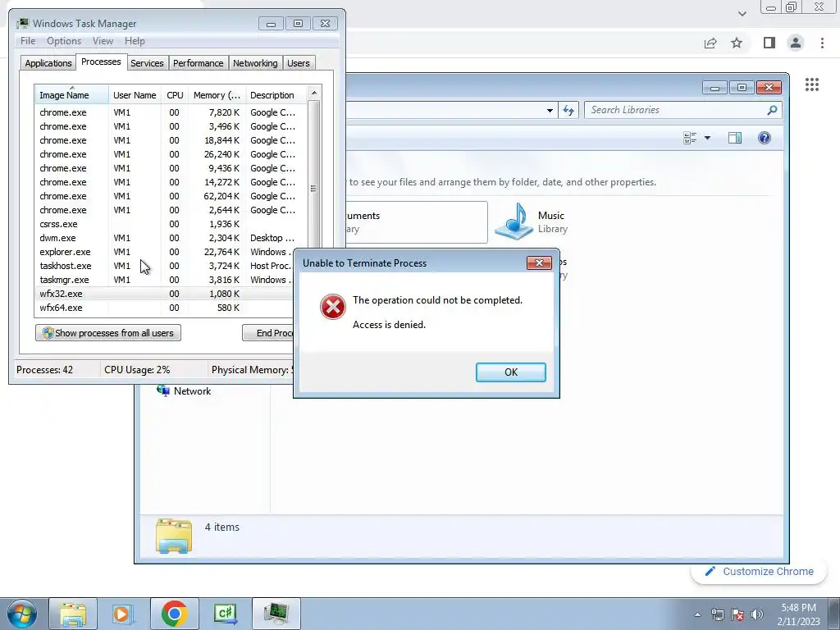Sort processes by Description column header
This screenshot has height=630, width=840.
(276, 95)
